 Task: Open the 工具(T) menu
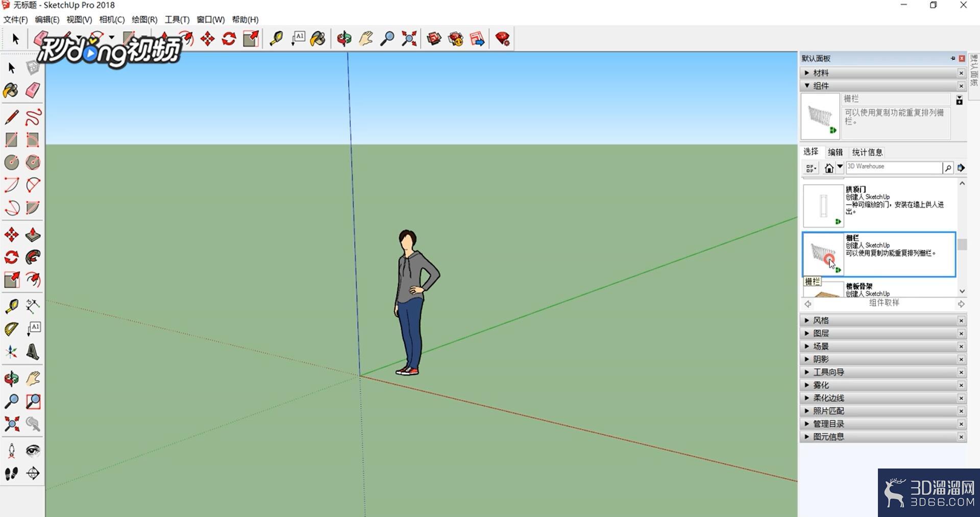tap(177, 19)
